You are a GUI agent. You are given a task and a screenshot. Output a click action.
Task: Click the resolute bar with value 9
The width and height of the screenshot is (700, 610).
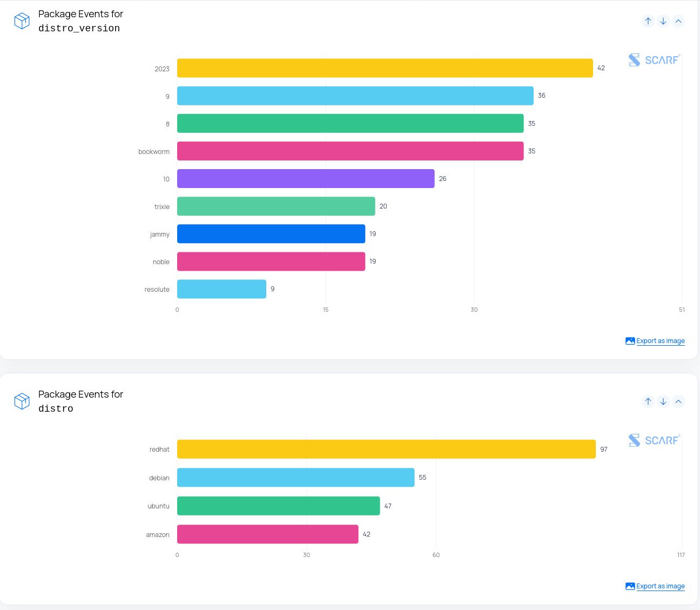(221, 289)
